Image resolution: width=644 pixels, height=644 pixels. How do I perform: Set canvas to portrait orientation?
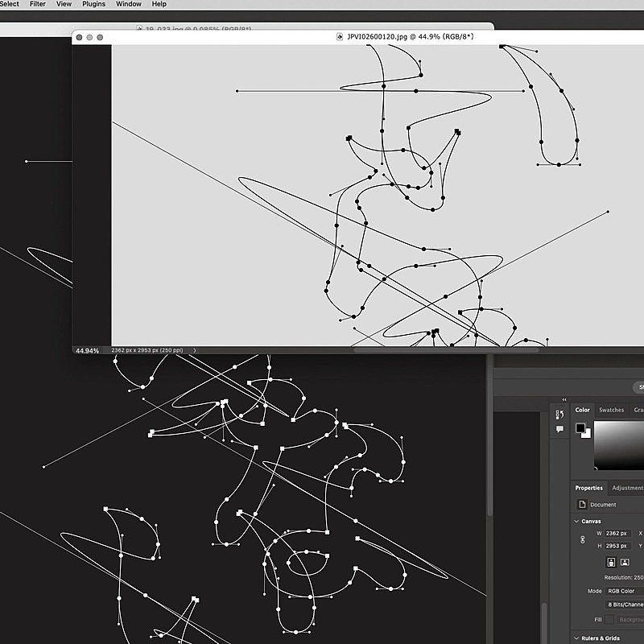[x=611, y=562]
